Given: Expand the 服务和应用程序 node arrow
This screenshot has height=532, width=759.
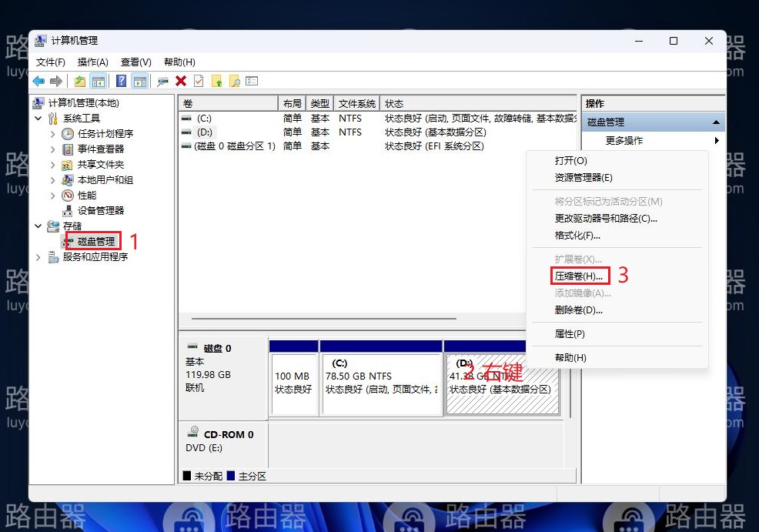Looking at the screenshot, I should 38,257.
